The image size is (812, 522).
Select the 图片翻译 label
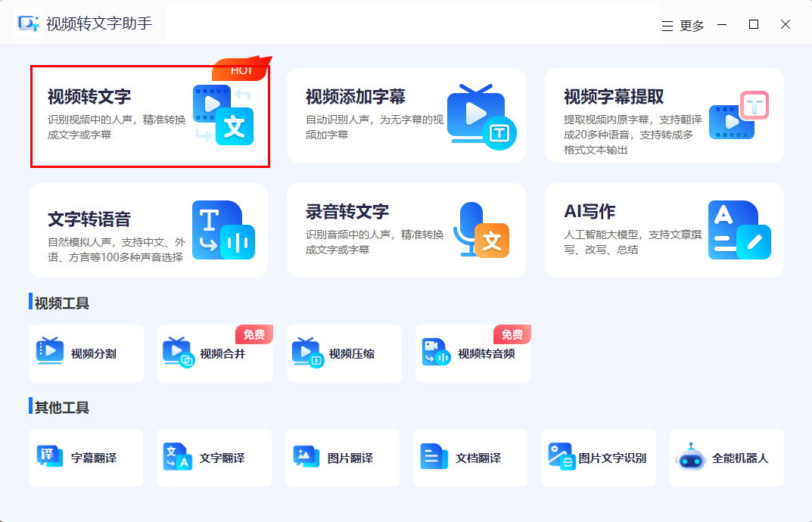tap(350, 458)
